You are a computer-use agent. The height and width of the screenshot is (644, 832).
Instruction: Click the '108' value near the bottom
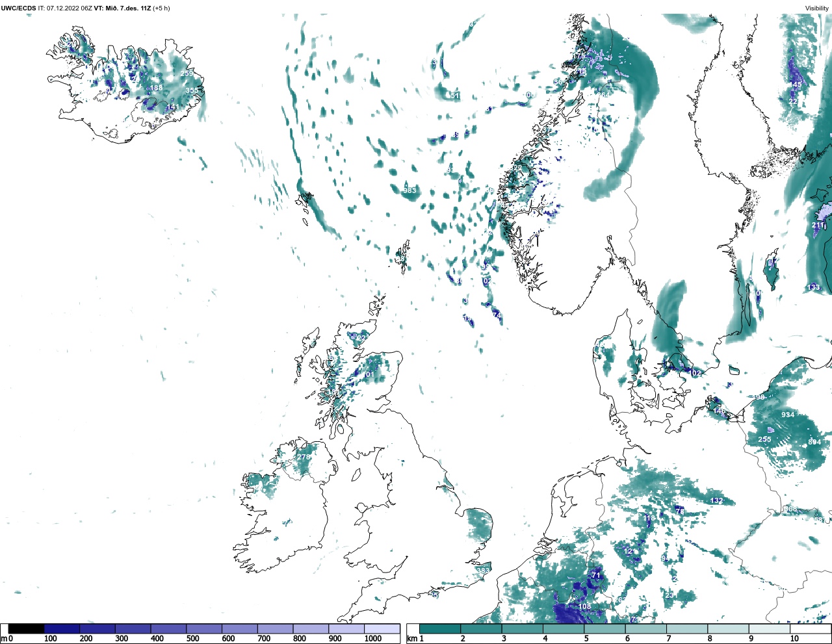pyautogui.click(x=584, y=606)
